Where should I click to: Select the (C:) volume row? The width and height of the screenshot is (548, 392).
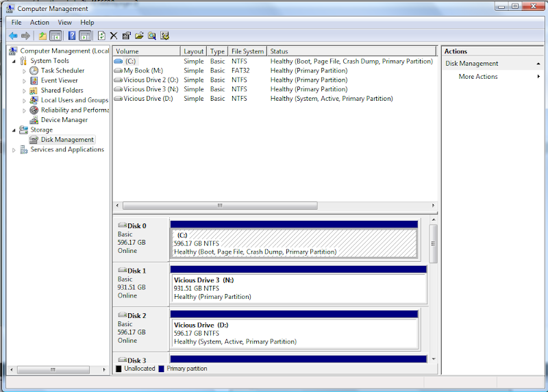point(275,61)
